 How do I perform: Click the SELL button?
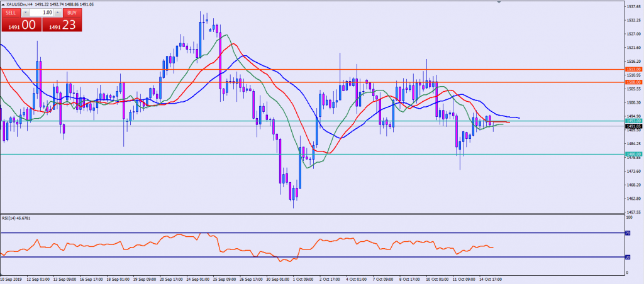11,13
